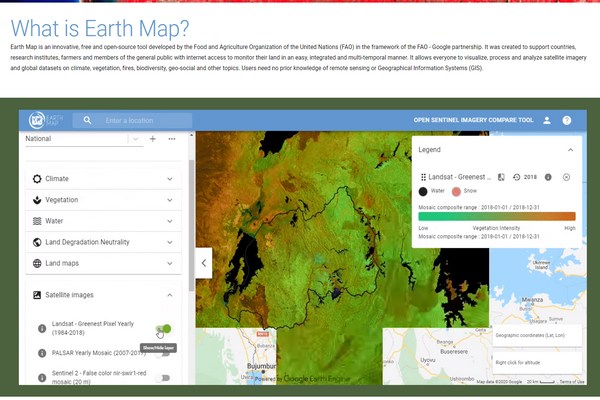The width and height of the screenshot is (600, 400).
Task: Click the Earth Map logo
Action: 45,120
